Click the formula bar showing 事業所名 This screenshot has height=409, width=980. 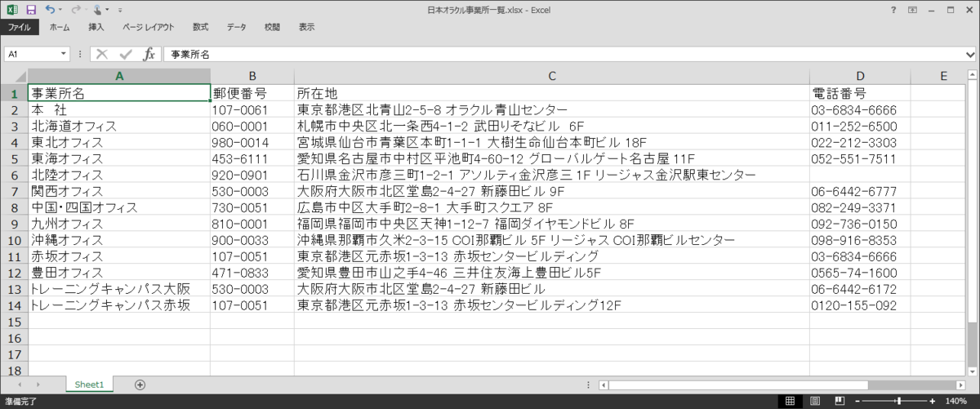coord(562,54)
